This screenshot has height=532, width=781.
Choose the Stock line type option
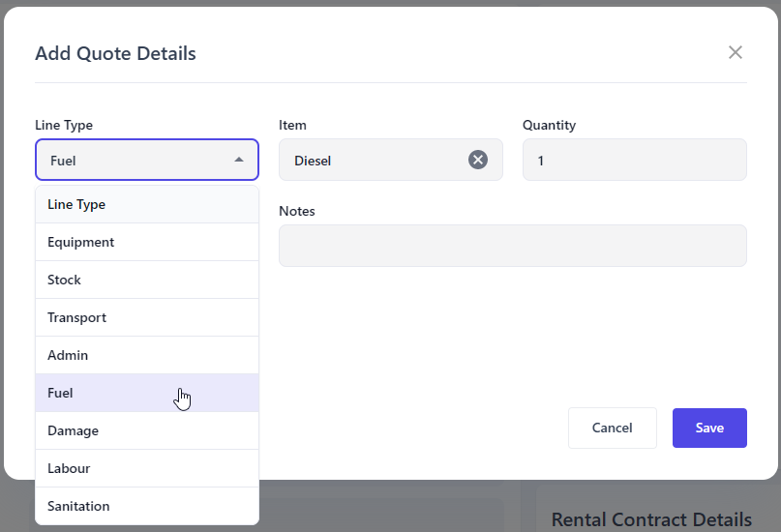click(65, 280)
